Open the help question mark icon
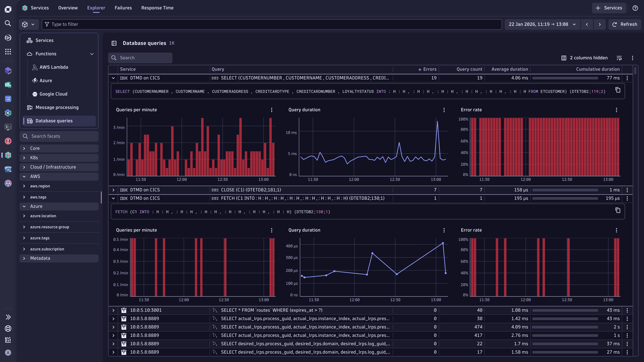Viewport: 644px width, 362px height. (x=635, y=8)
